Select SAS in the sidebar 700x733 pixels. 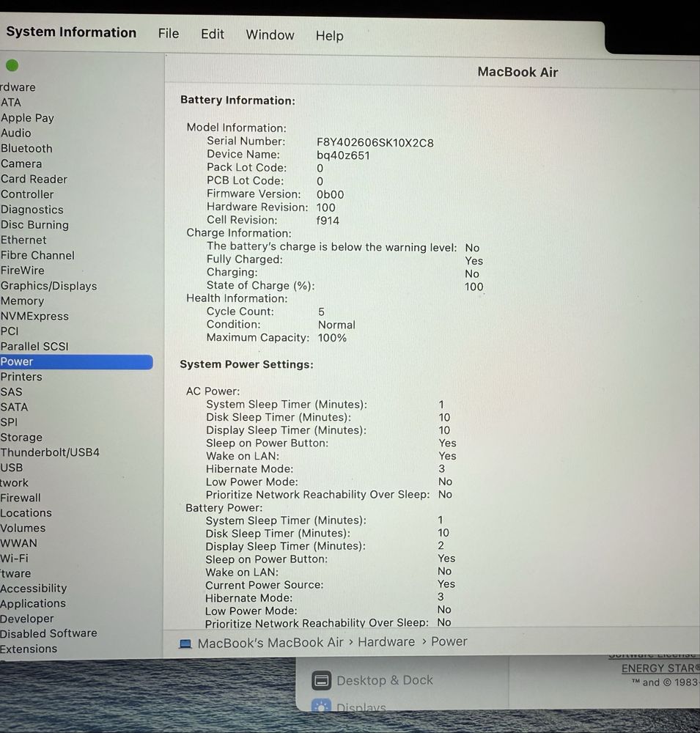[11, 392]
